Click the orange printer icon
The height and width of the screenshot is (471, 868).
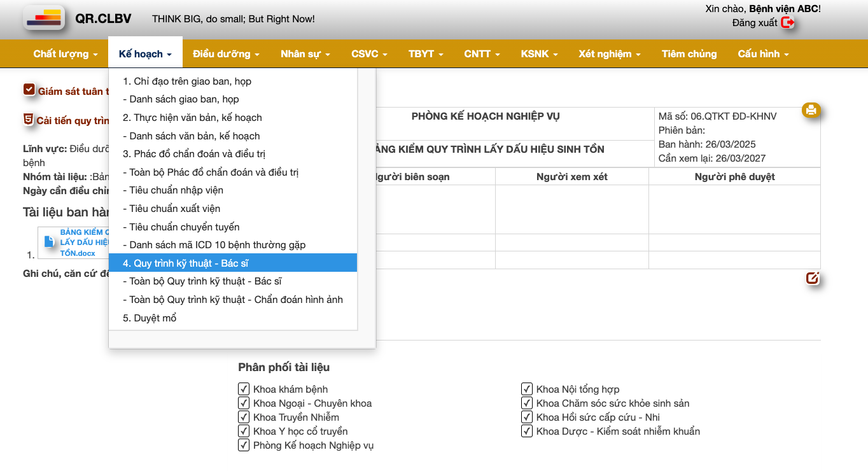point(811,110)
